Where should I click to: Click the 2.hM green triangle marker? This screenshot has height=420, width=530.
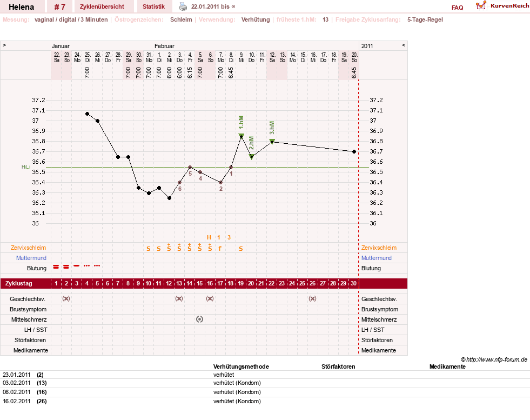pos(251,156)
